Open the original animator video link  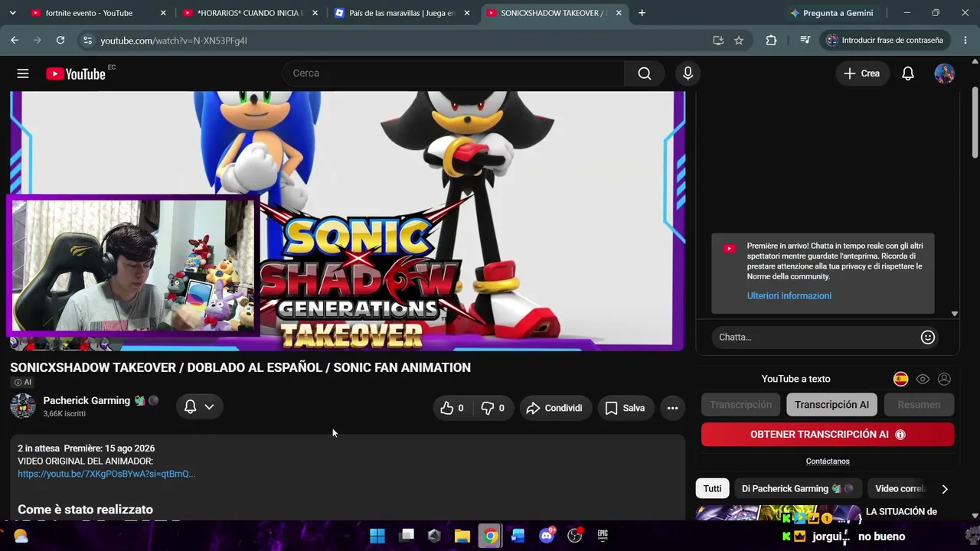point(106,474)
